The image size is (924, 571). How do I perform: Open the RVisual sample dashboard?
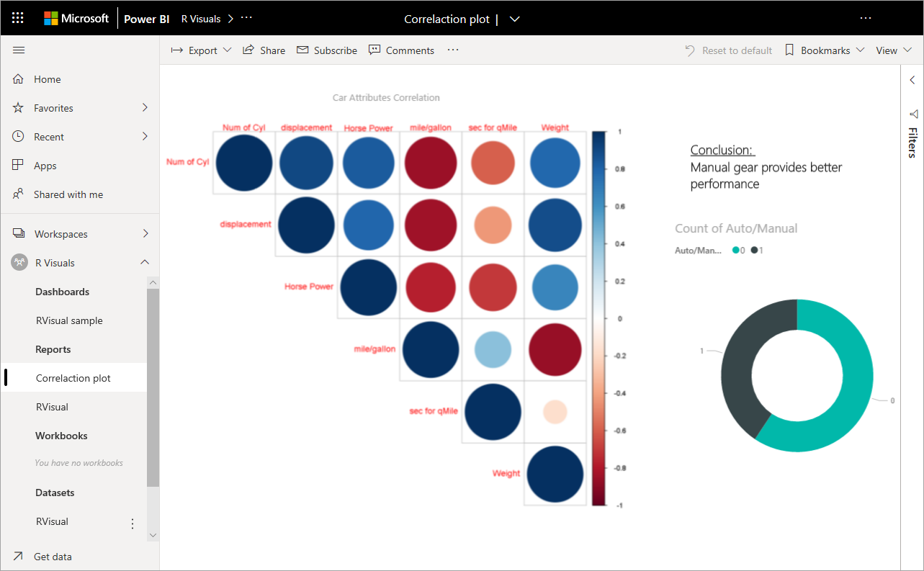point(69,320)
